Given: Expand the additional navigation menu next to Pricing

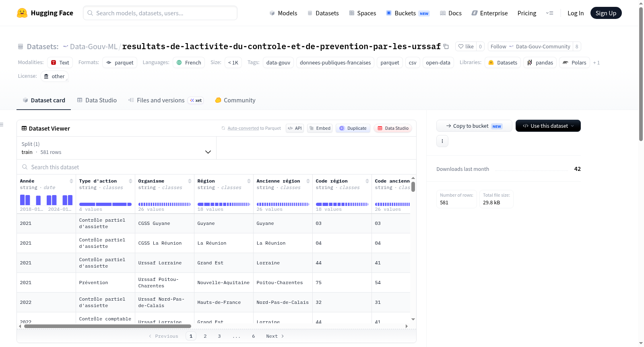Looking at the screenshot, I should [x=549, y=13].
